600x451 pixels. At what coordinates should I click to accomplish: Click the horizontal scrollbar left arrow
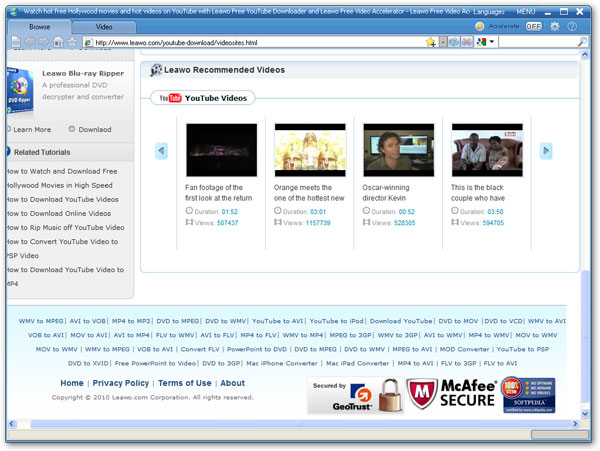[11, 423]
